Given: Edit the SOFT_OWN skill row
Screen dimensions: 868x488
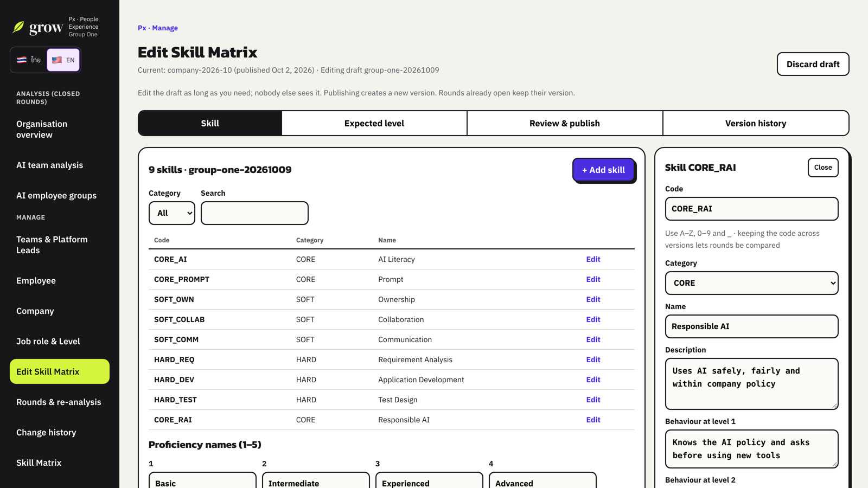Looking at the screenshot, I should [593, 299].
